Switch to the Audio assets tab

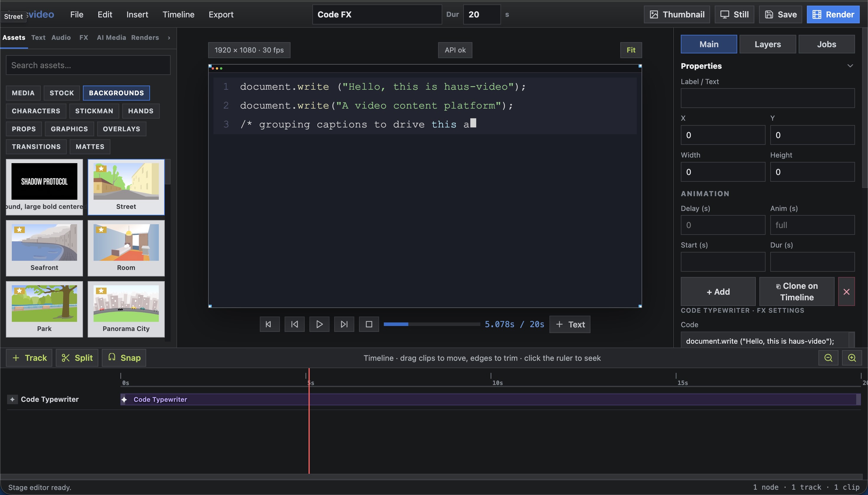click(61, 38)
